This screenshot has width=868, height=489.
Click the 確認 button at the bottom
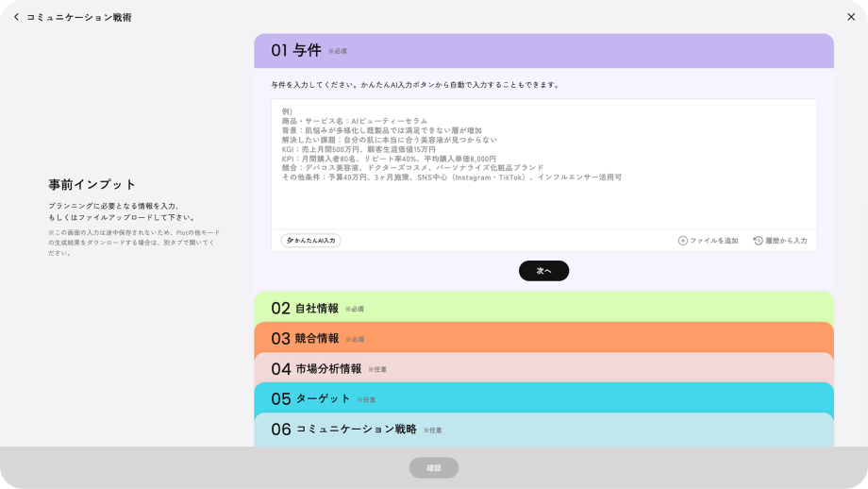433,468
